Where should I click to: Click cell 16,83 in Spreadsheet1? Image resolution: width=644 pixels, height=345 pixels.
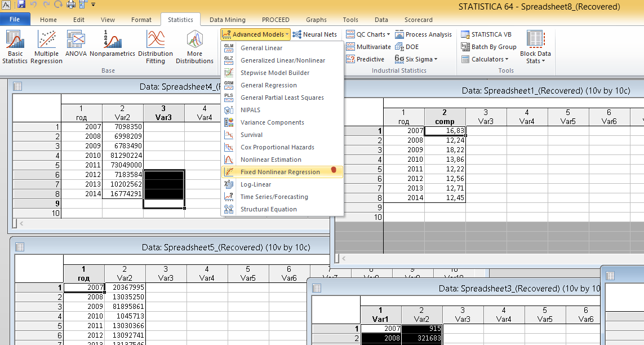445,131
